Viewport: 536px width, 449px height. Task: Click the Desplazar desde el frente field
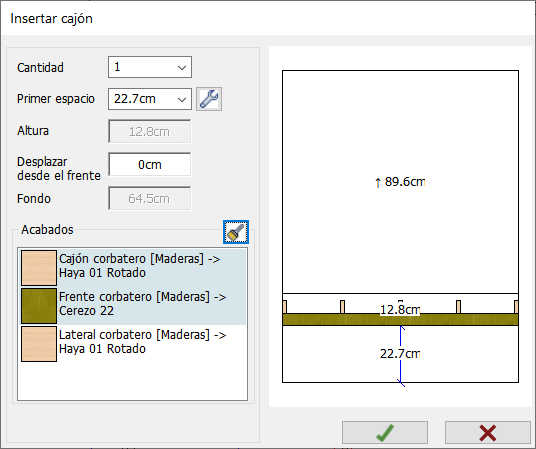150,164
